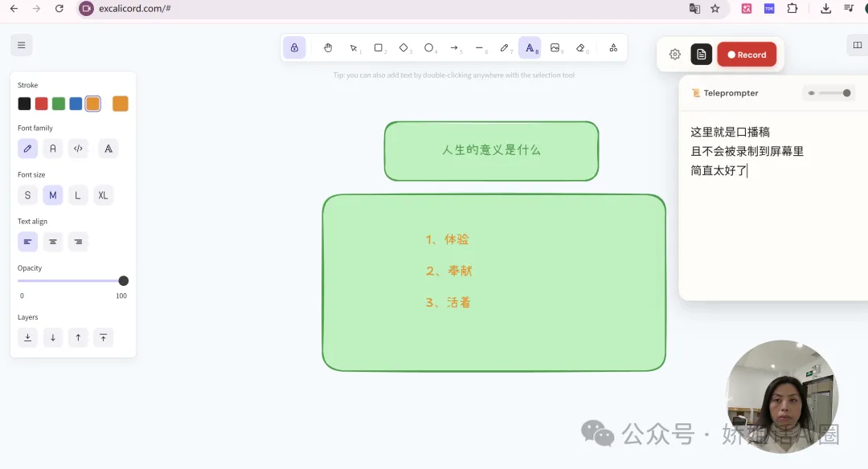Choose the orange stroke color
The width and height of the screenshot is (868, 469).
click(92, 103)
